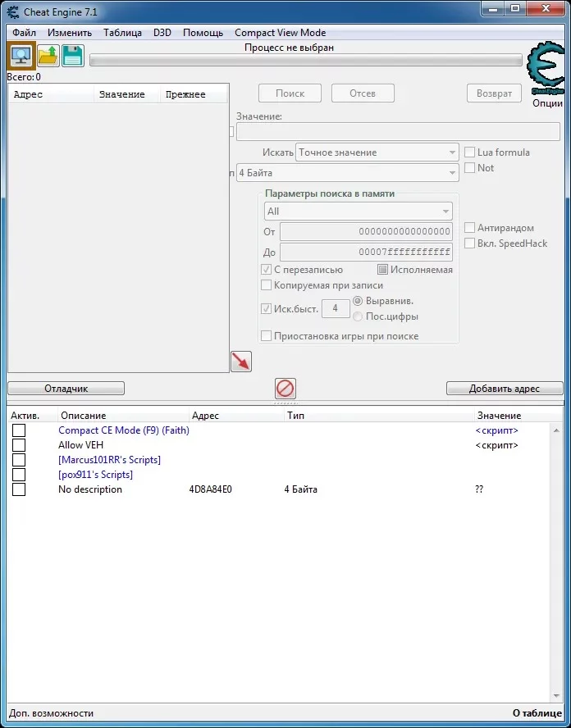
Task: Click the fast scan alignment value field
Action: (x=336, y=309)
